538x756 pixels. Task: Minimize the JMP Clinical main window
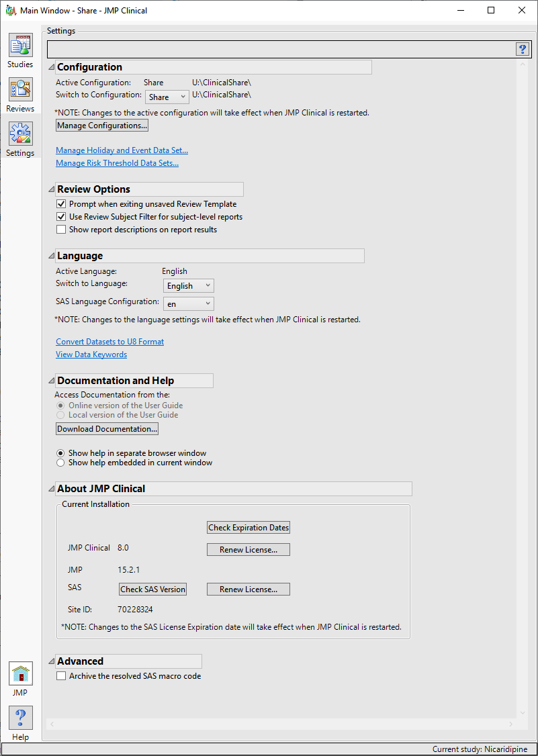461,10
